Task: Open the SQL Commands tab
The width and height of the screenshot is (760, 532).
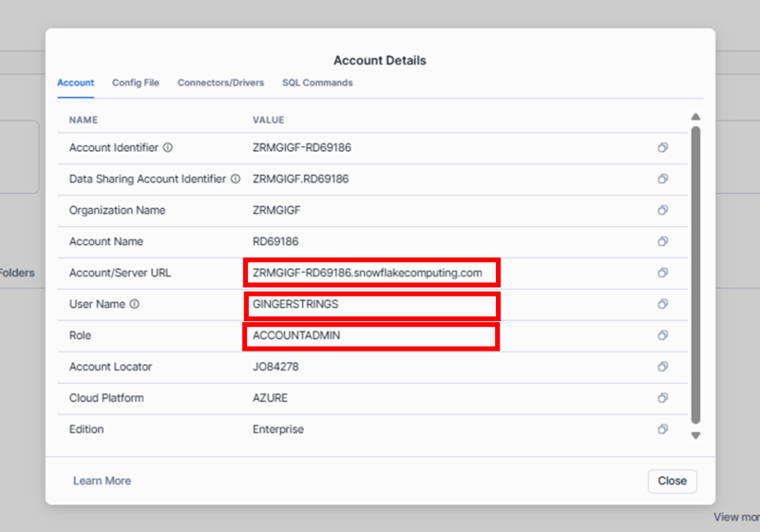Action: coord(317,83)
